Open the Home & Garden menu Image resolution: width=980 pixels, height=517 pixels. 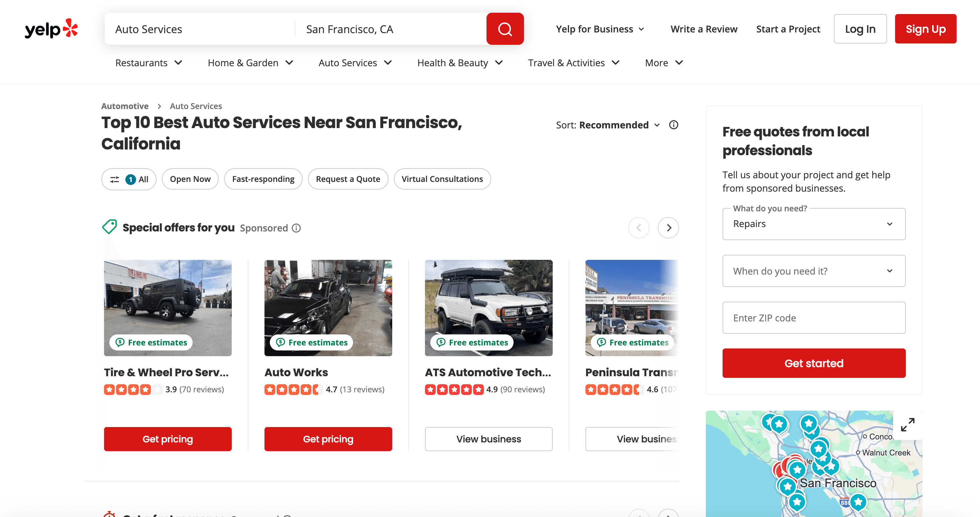(250, 63)
